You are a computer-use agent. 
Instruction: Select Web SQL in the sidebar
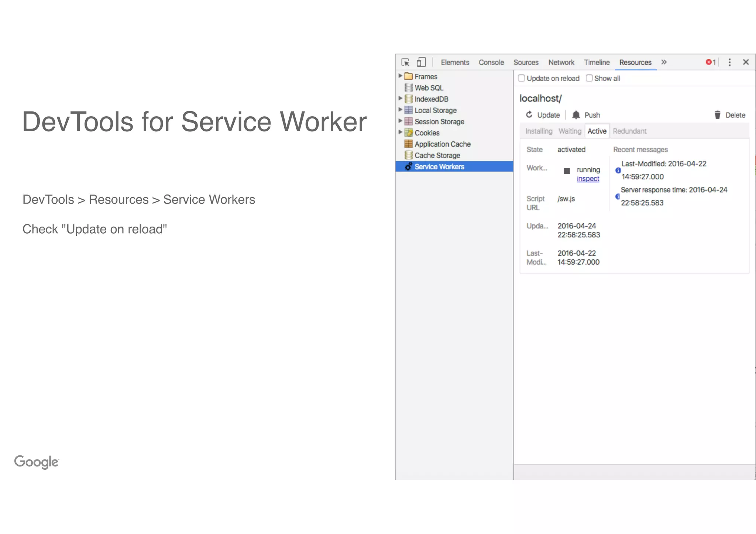(x=429, y=88)
